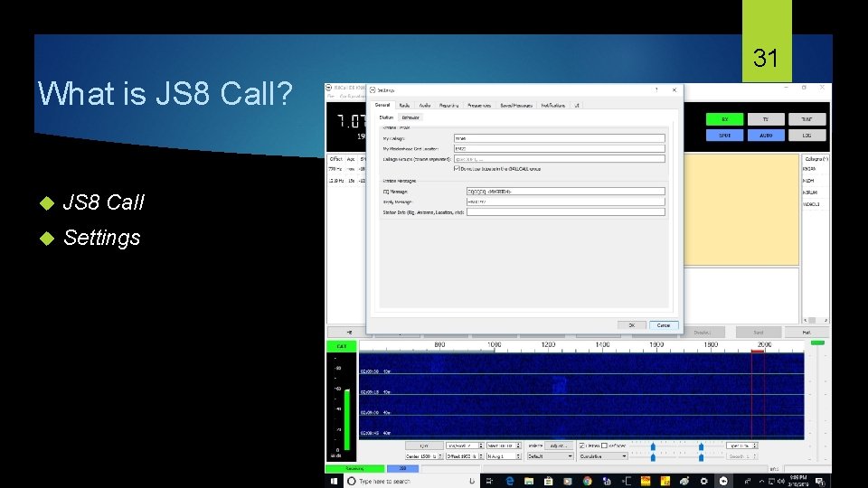This screenshot has width=868, height=488.
Task: Click the Offset Hz spinner
Action: [465, 456]
